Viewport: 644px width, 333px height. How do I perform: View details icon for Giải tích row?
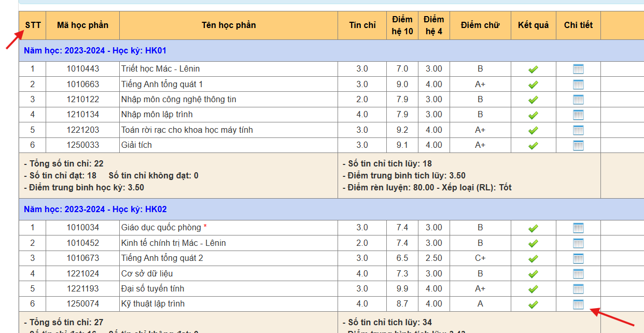tap(578, 145)
